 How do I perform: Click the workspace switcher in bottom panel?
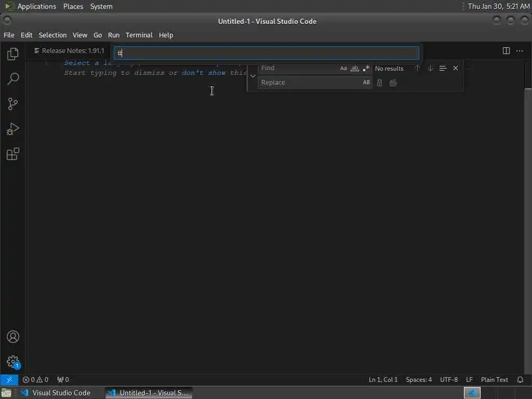point(472,393)
